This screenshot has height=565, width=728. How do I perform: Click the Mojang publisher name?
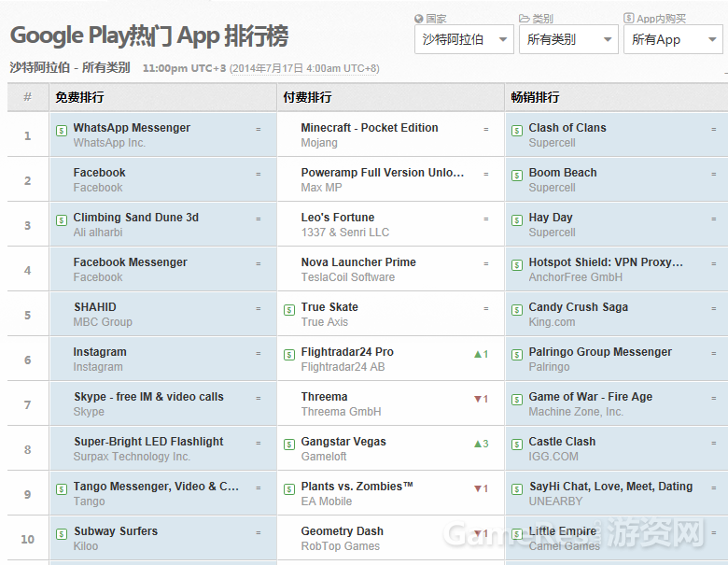[x=319, y=143]
